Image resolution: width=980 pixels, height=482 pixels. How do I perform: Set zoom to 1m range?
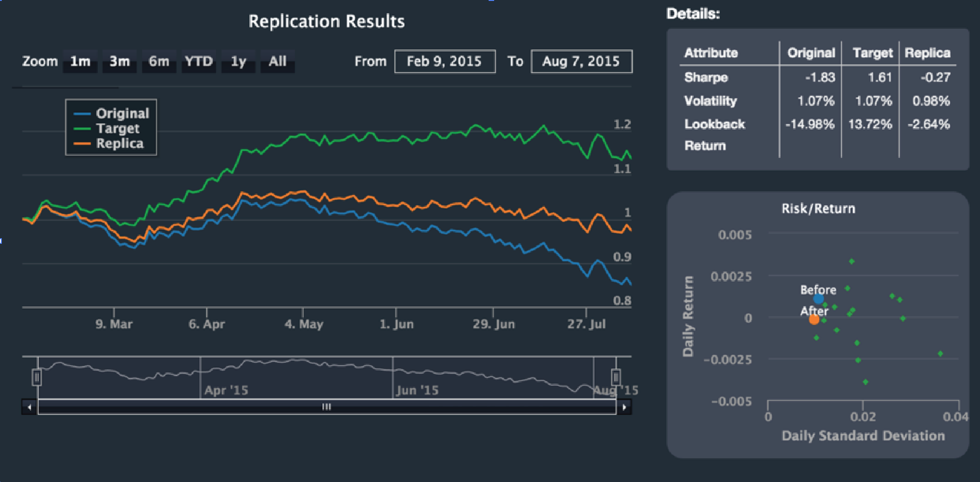pos(80,62)
